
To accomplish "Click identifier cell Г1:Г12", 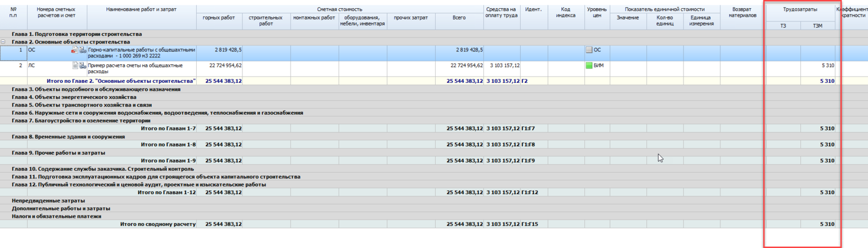I will point(529,192).
